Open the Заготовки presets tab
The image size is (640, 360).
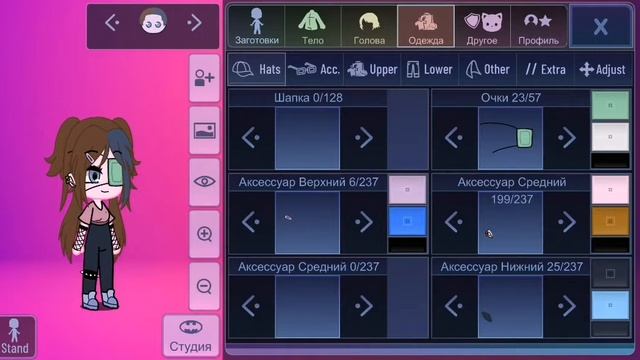(256, 27)
